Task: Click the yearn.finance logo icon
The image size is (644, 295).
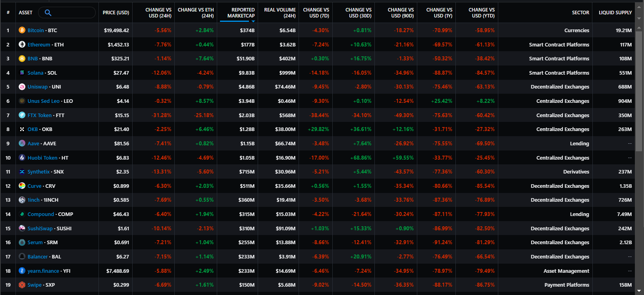Action: point(22,271)
